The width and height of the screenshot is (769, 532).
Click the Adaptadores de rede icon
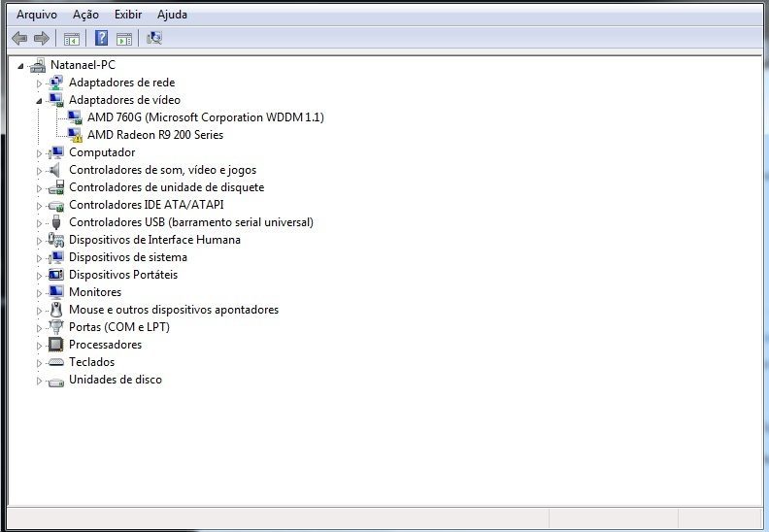click(x=56, y=83)
